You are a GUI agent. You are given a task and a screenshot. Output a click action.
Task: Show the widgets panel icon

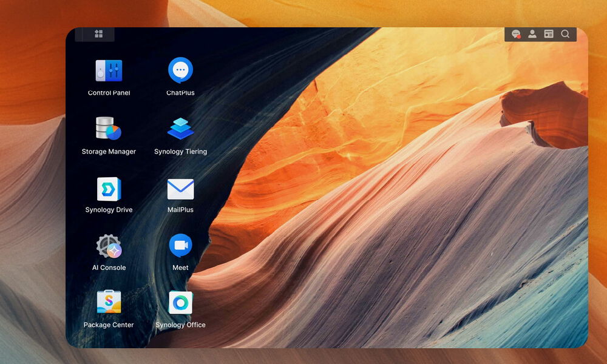pos(549,34)
